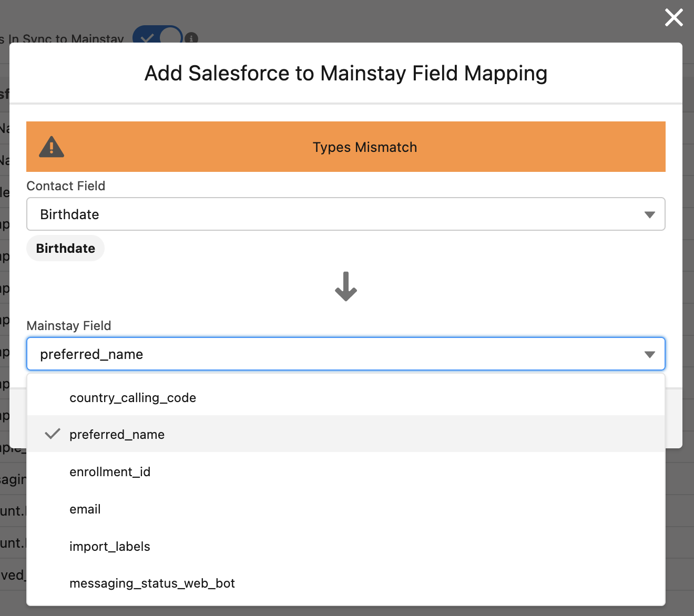
Task: Click the Birthdate pill tag
Action: click(66, 248)
